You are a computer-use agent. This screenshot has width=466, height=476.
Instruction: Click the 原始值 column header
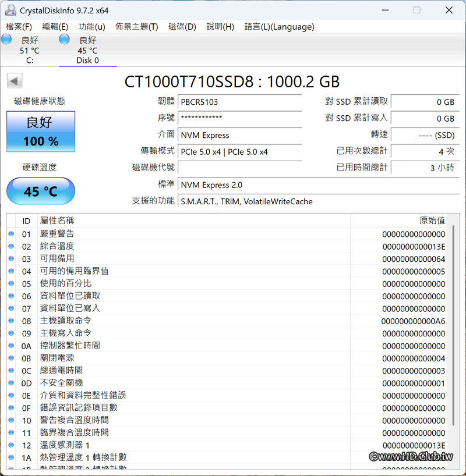click(398, 221)
